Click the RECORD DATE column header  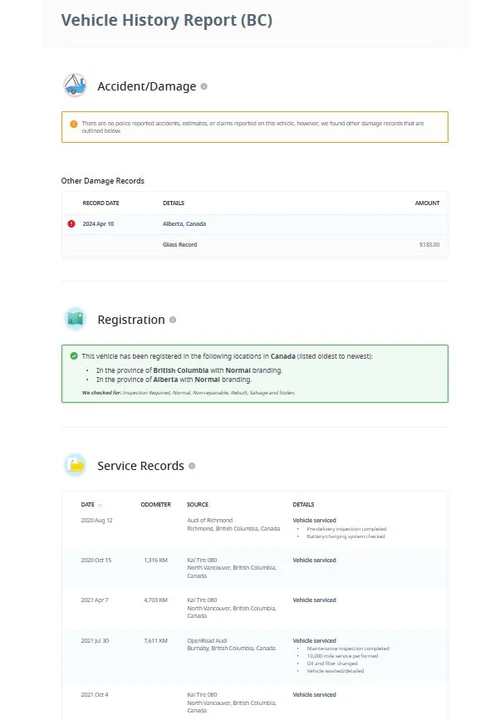click(x=101, y=203)
